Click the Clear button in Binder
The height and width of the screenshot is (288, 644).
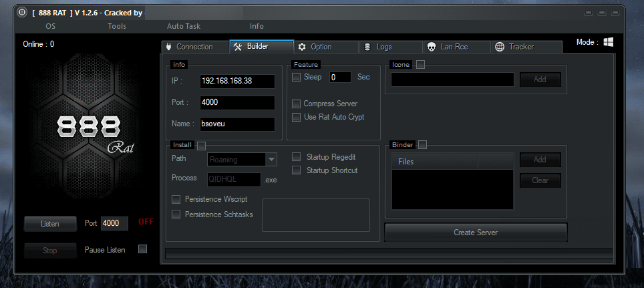tap(540, 180)
